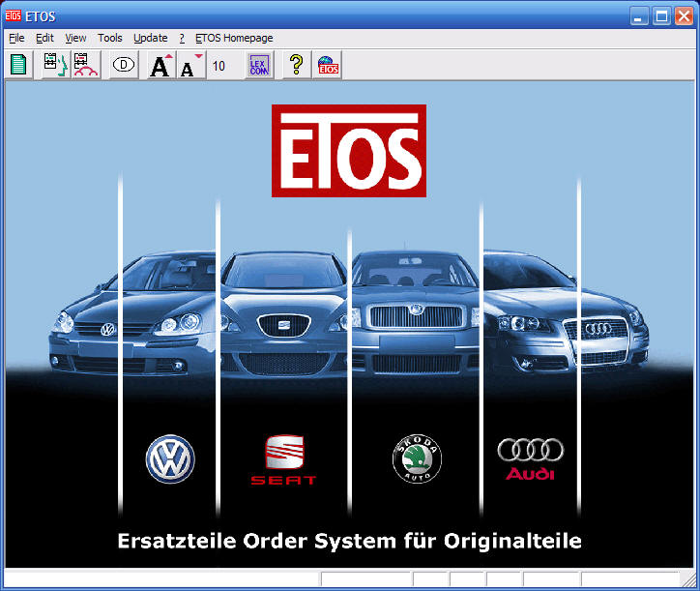The width and height of the screenshot is (700, 591).
Task: Click the Skoda Auto logo
Action: click(x=417, y=458)
